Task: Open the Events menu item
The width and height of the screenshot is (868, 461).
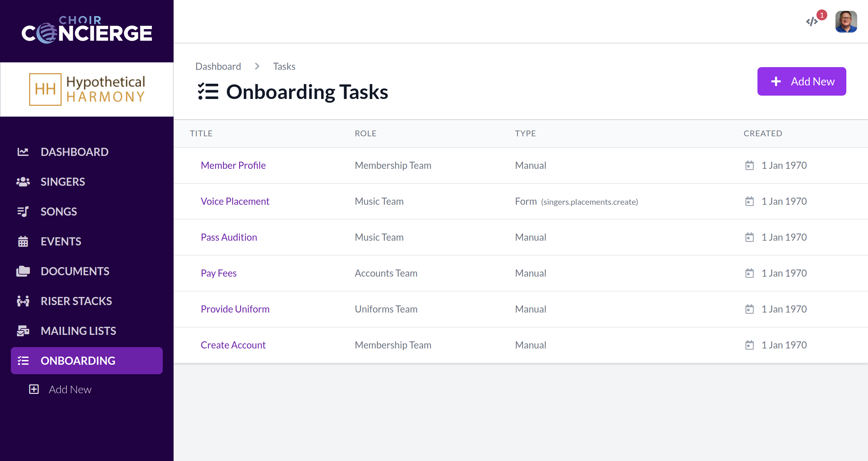Action: [x=87, y=241]
